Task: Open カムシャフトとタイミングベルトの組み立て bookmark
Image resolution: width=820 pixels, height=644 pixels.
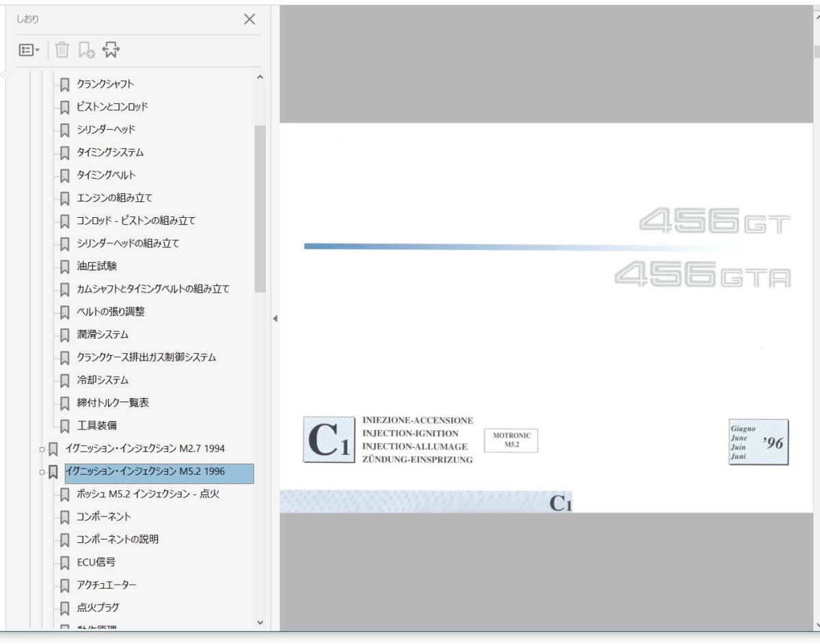Action: (153, 289)
